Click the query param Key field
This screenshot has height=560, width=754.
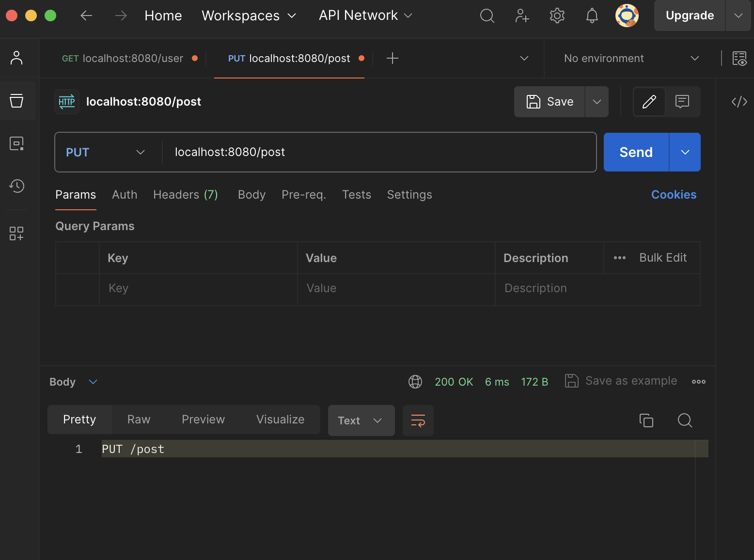point(198,288)
